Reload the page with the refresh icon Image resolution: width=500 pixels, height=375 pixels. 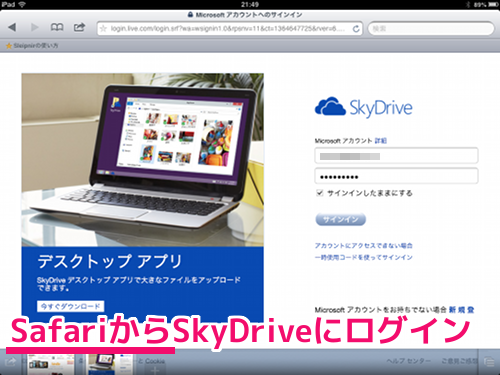click(x=356, y=29)
